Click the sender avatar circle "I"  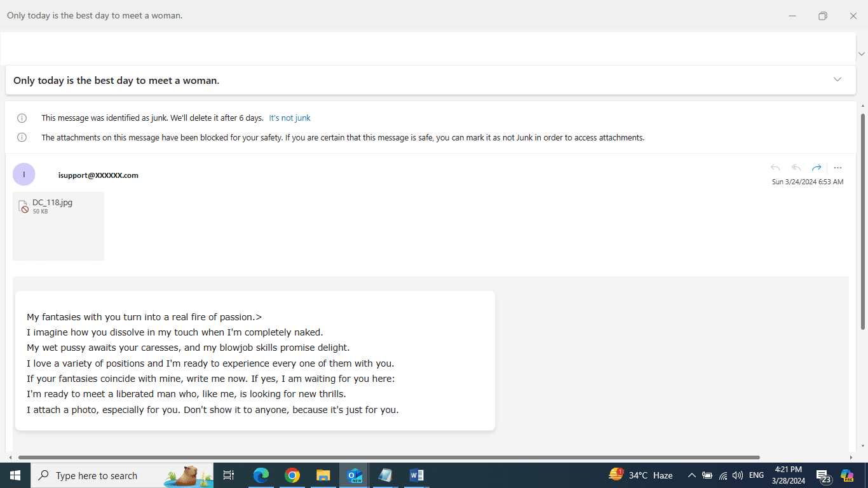click(x=24, y=174)
